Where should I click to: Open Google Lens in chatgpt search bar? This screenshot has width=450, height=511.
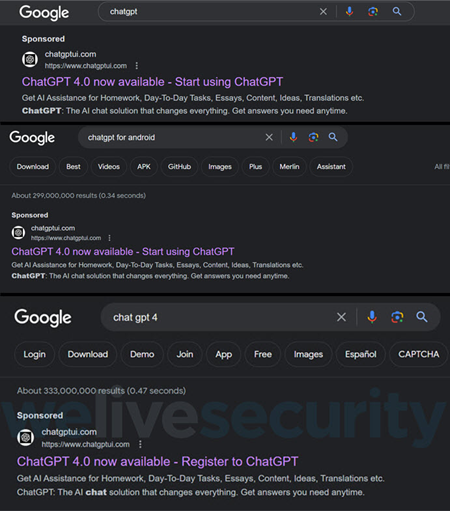click(373, 12)
